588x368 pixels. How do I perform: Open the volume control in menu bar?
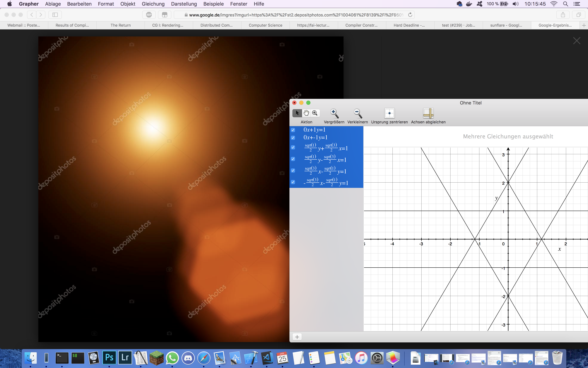[x=515, y=4]
